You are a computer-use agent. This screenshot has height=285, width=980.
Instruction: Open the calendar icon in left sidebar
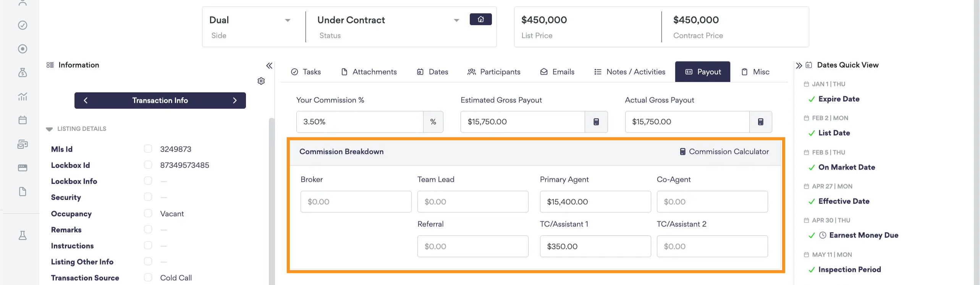point(23,120)
